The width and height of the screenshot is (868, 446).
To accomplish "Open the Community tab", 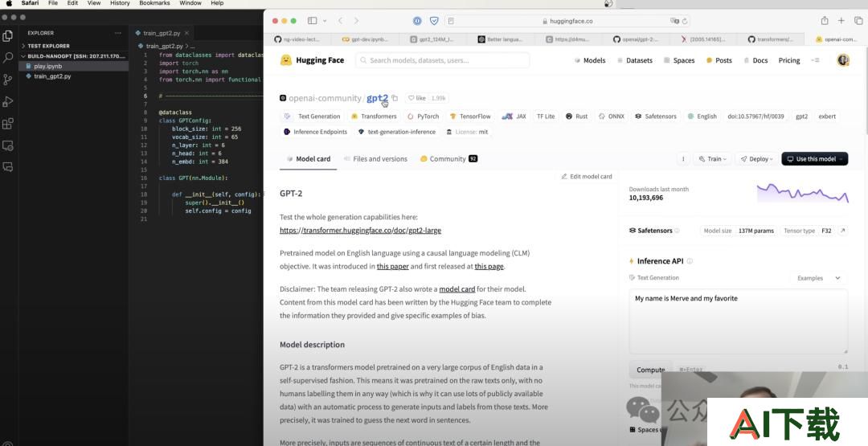I will (448, 159).
